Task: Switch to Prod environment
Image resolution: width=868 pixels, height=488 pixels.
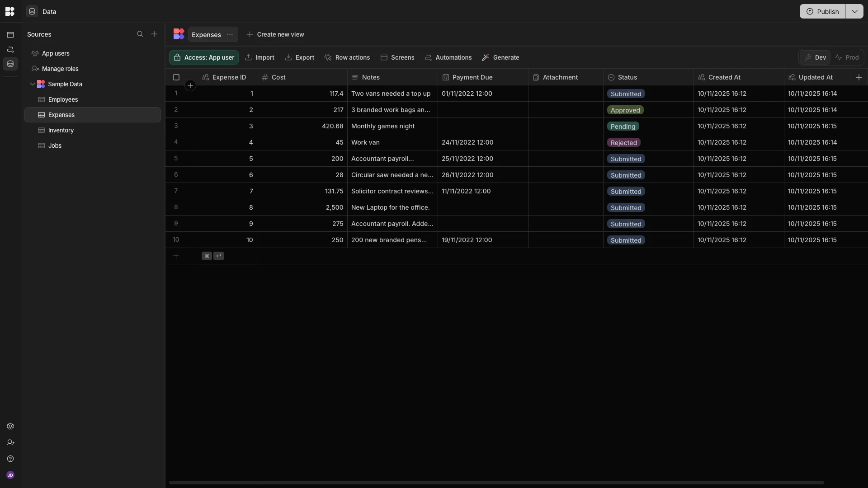Action: pyautogui.click(x=847, y=57)
